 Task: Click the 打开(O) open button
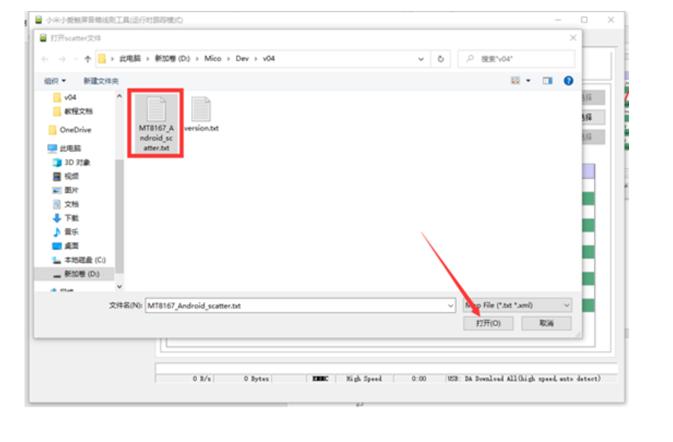[x=488, y=323]
